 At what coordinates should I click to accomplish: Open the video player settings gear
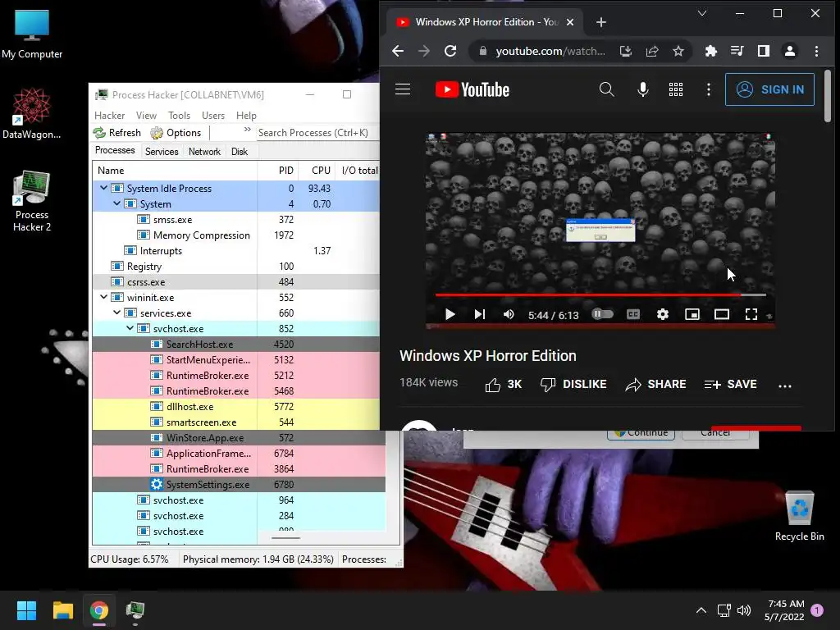coord(663,314)
